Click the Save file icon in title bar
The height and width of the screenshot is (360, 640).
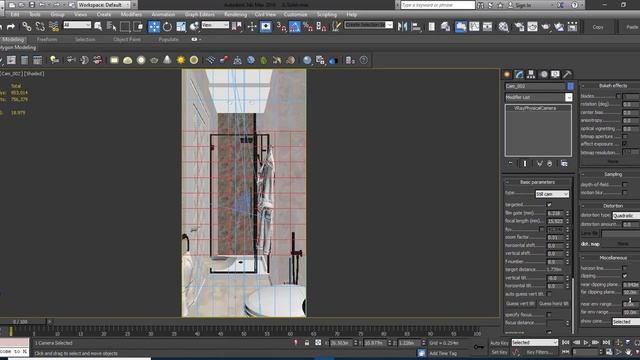(x=32, y=5)
